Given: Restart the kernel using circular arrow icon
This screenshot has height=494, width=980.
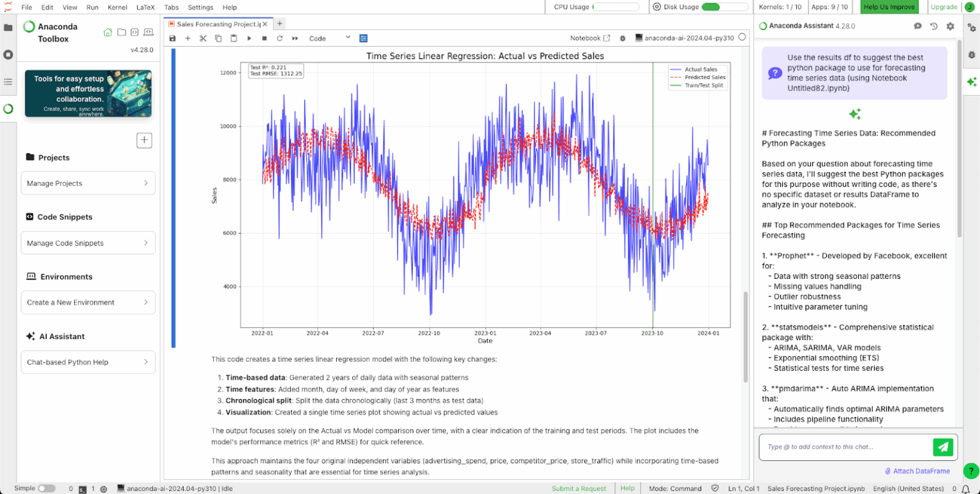Looking at the screenshot, I should pyautogui.click(x=279, y=38).
